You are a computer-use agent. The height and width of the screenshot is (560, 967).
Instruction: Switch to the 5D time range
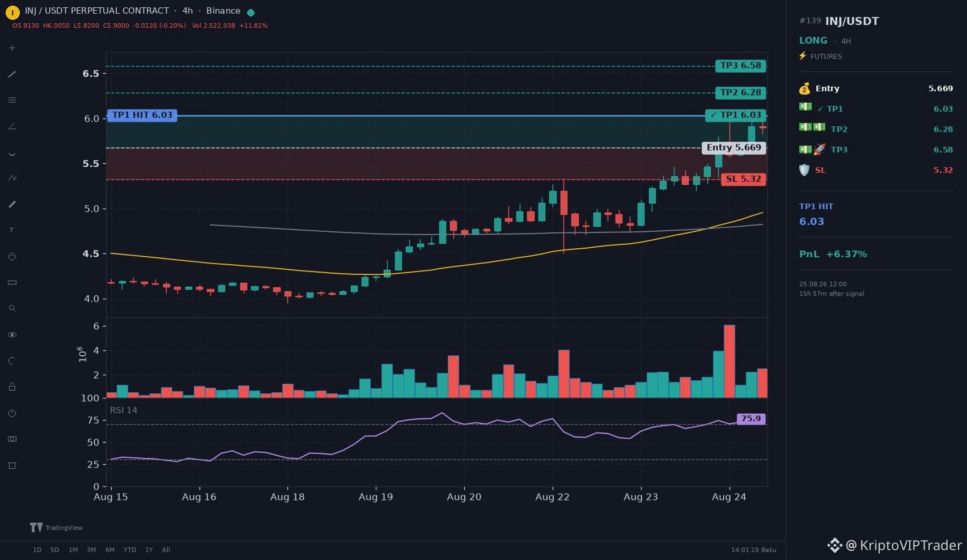pyautogui.click(x=54, y=550)
